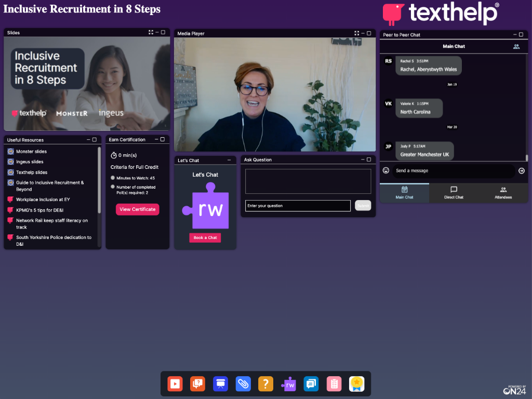
Task: Open the emoji picker in Send a message
Action: (x=385, y=170)
